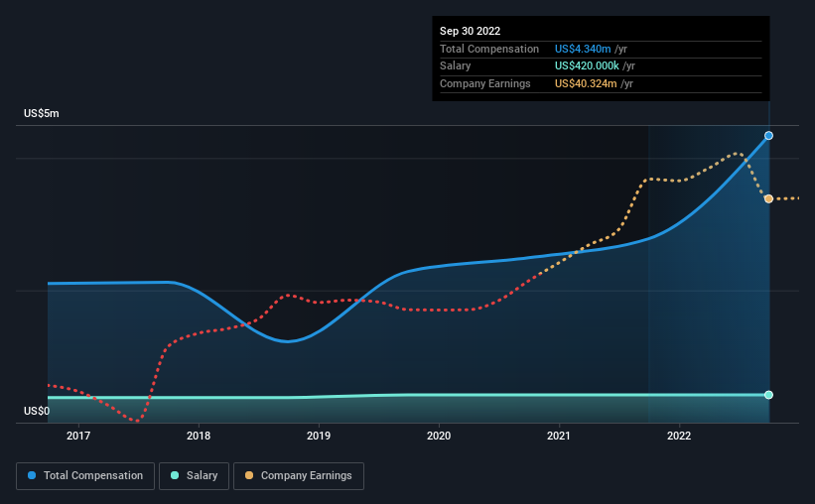Click the 2021 axis label
Image resolution: width=815 pixels, height=504 pixels.
(559, 436)
